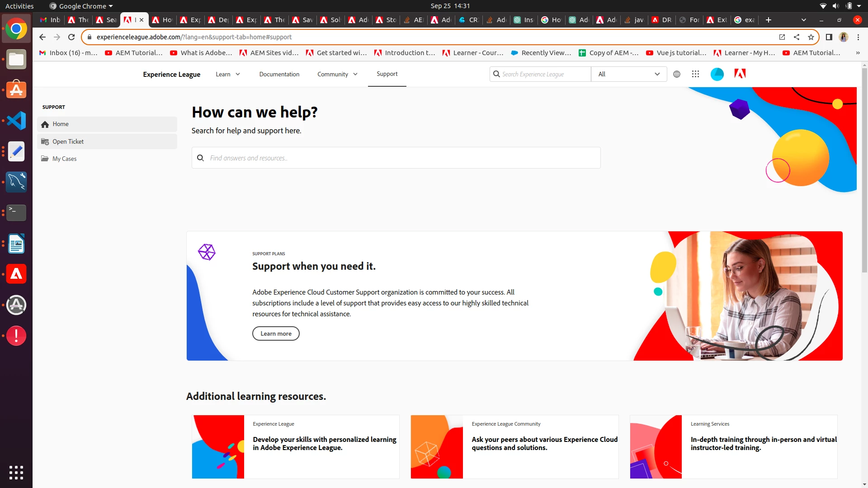Click the blue user profile avatar

point(717,74)
